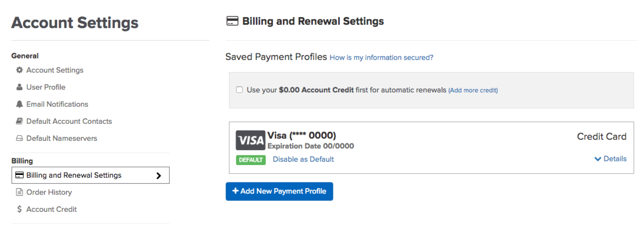Click the credit card icon in Billing heading
Screen dimensions: 644x225
(232, 21)
